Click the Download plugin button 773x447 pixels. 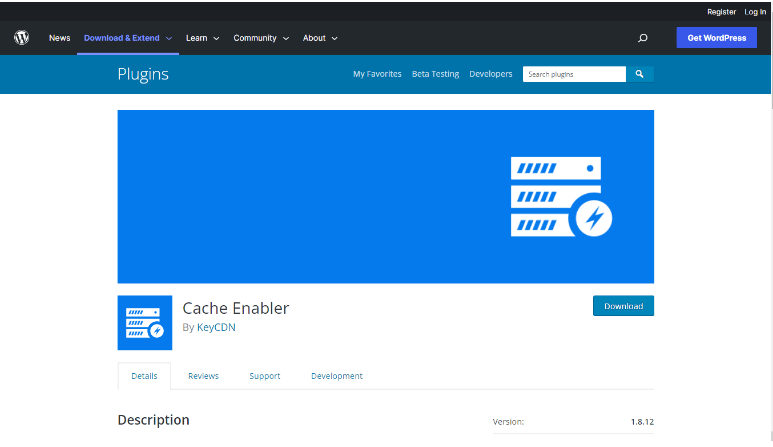pyautogui.click(x=624, y=306)
